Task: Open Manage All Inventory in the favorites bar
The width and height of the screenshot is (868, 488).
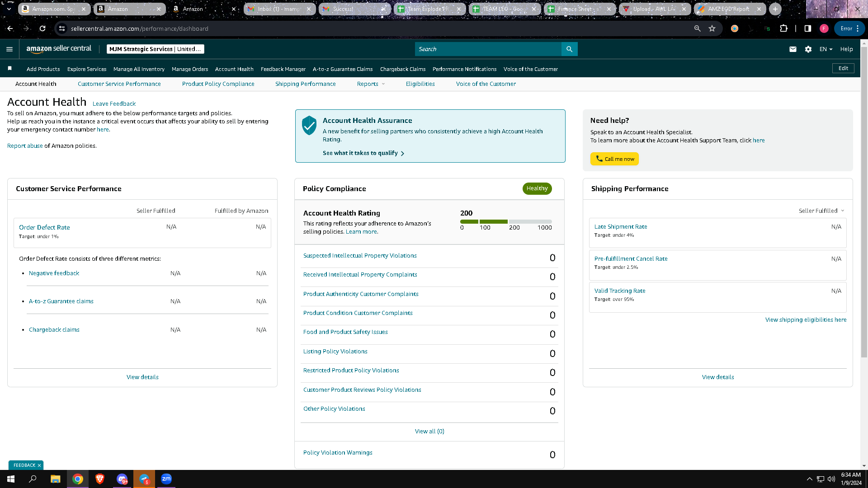Action: click(x=139, y=69)
